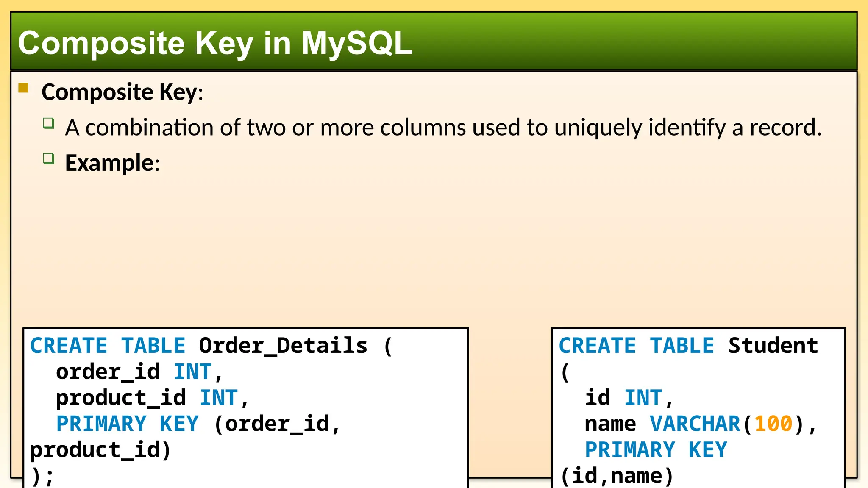This screenshot has width=868, height=488.
Task: Click the '(id,name)' code line
Action: tap(617, 476)
